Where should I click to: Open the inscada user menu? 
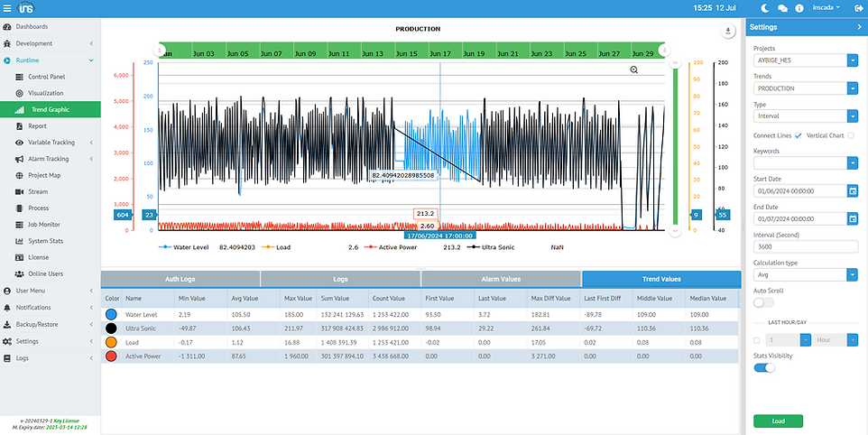coord(825,7)
